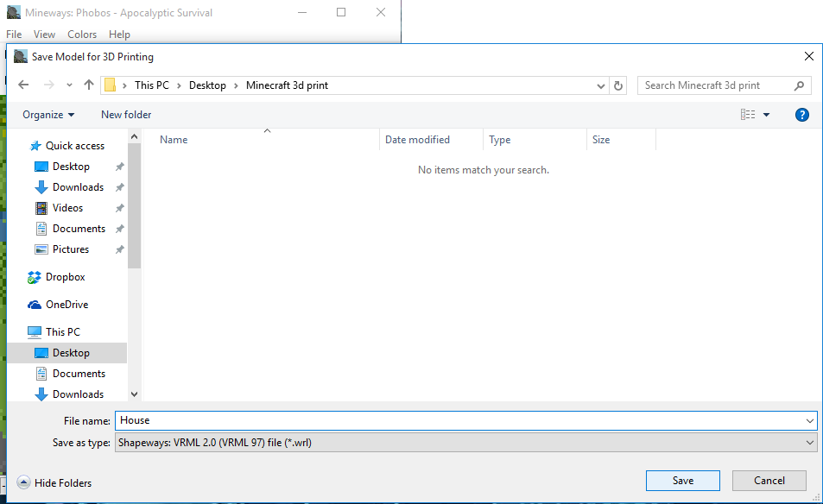
Task: Click Hide Folders
Action: [x=54, y=483]
